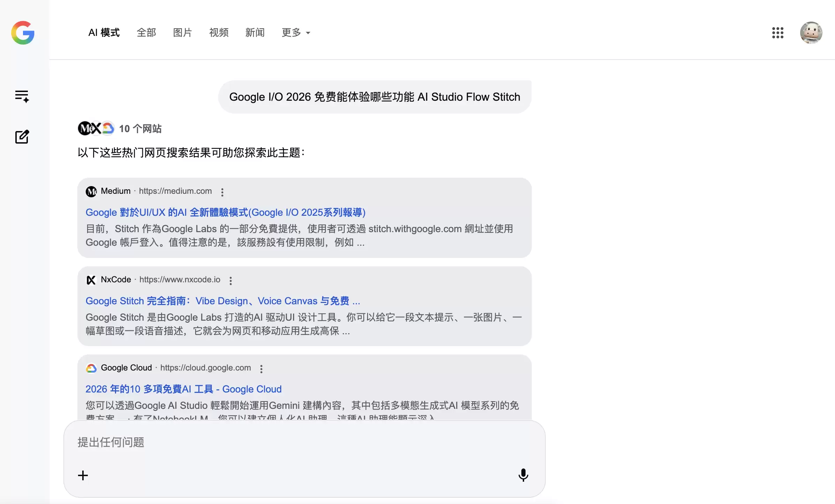The image size is (835, 504).
Task: Click the Google logo
Action: (23, 33)
